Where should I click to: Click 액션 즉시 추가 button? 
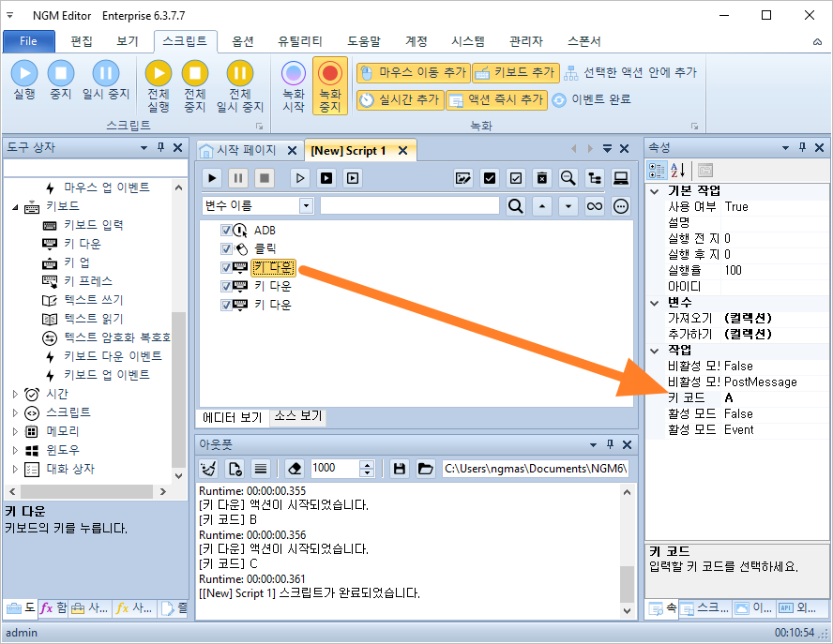[x=496, y=99]
